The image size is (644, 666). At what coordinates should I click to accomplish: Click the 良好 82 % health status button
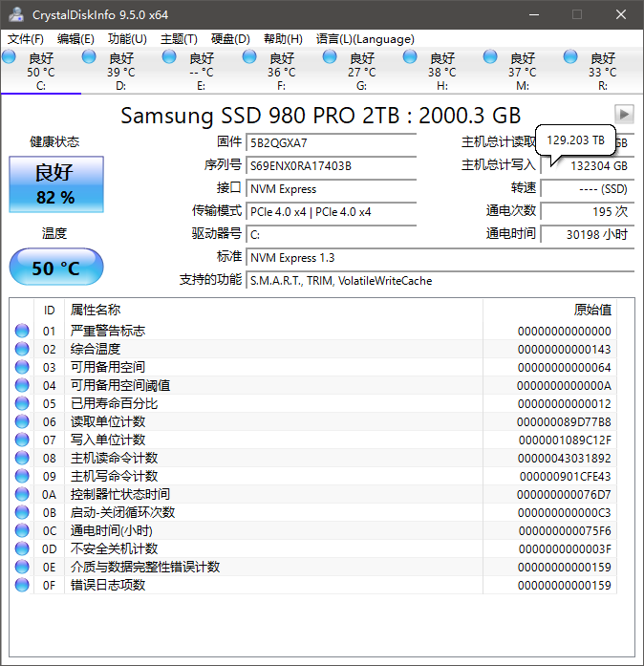(x=55, y=184)
